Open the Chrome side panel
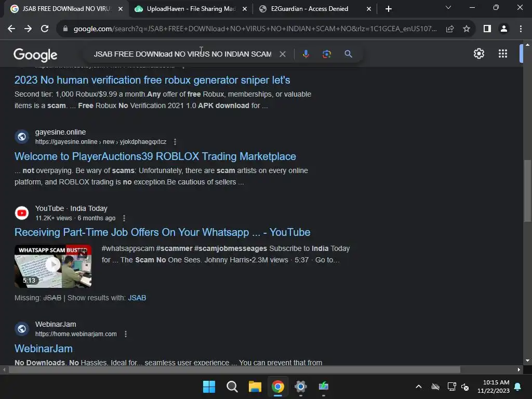The height and width of the screenshot is (399, 532). [487, 29]
